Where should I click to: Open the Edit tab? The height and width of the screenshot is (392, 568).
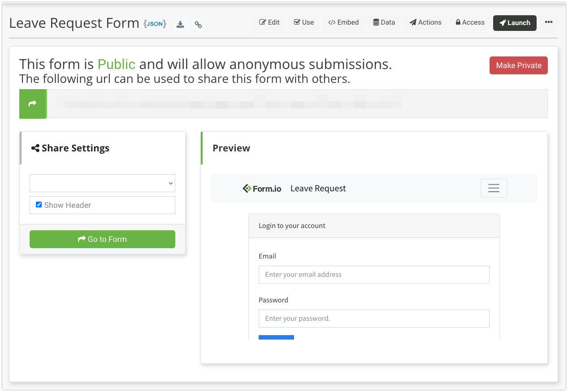269,22
